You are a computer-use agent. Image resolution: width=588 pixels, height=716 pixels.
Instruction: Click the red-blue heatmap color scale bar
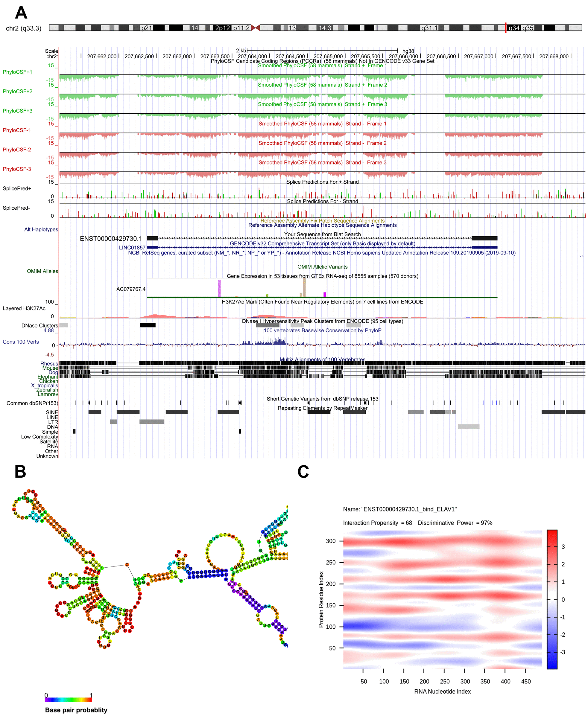tap(552, 599)
